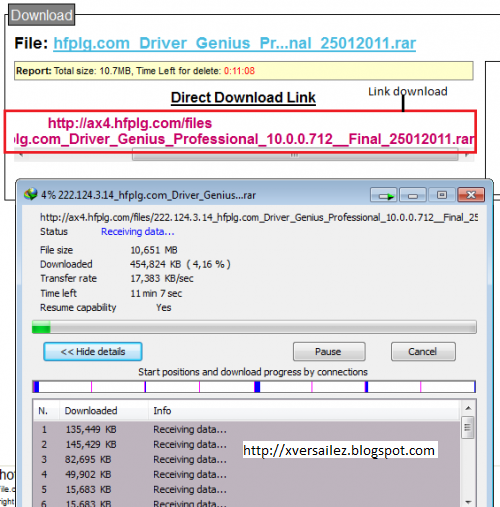Click the green download progress bar
The height and width of the screenshot is (507, 500).
254,327
